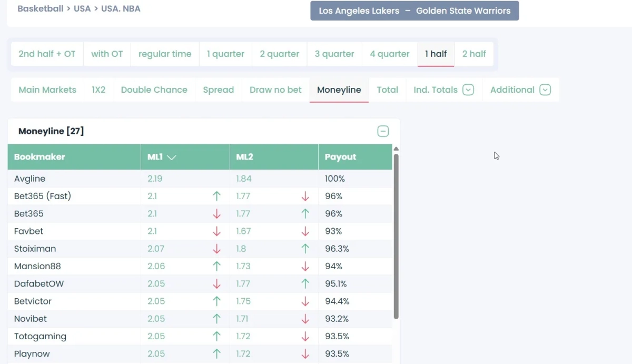The image size is (632, 364).
Task: Click the red down arrow in DafabetOW ML1
Action: 216,284
